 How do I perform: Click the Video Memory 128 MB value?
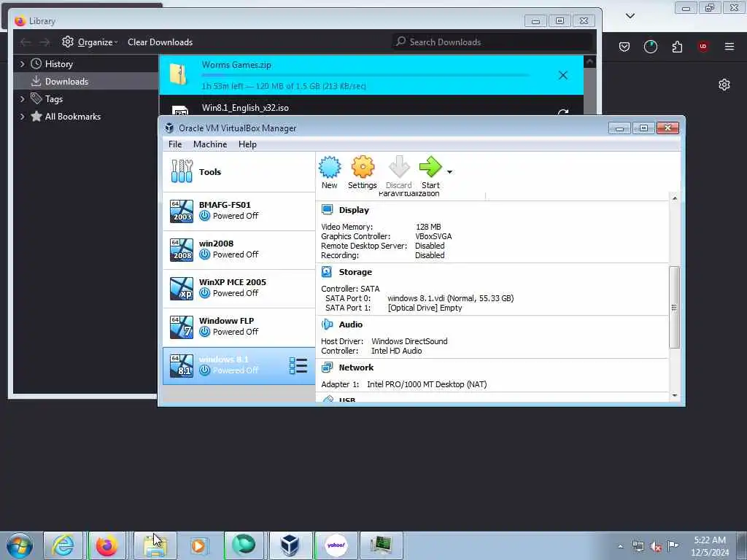coord(428,227)
